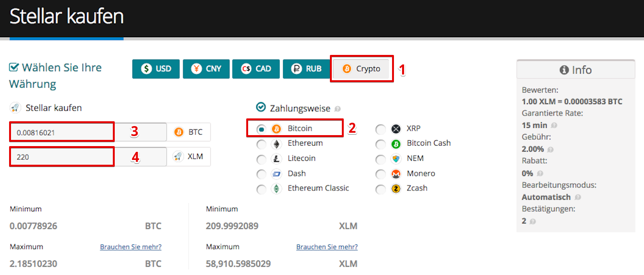Click the 'Stellar kaufen' page title
Screen dimensions: 644x275
point(67,17)
